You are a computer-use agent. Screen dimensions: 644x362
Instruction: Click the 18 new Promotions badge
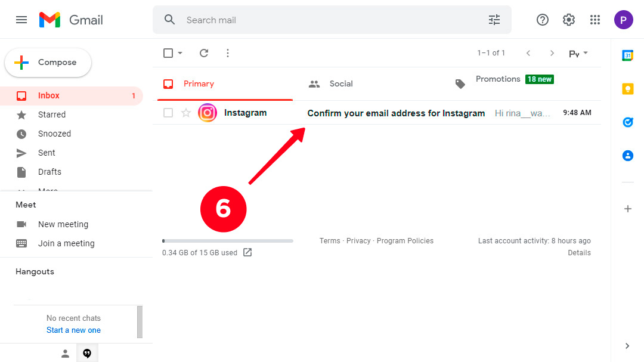point(539,79)
